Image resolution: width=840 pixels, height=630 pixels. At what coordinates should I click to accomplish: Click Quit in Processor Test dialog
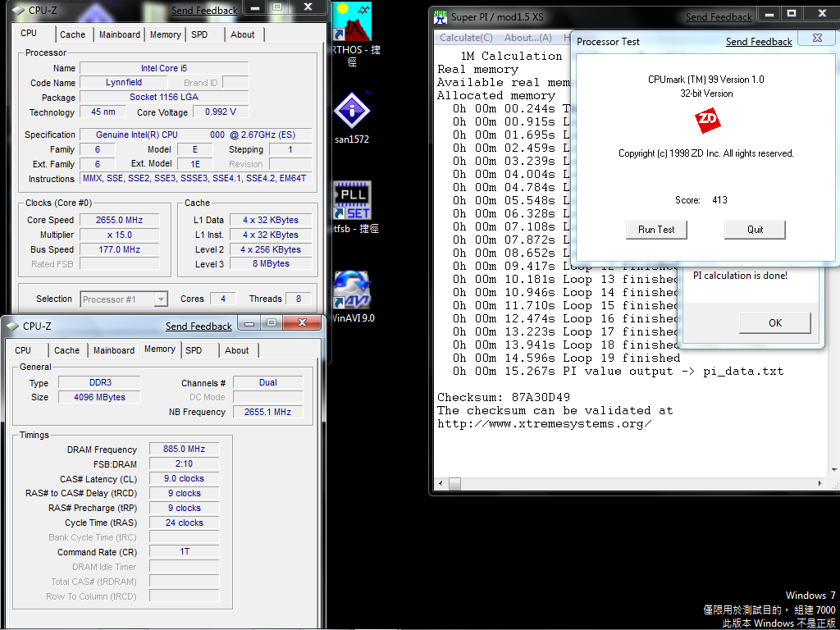(x=755, y=230)
